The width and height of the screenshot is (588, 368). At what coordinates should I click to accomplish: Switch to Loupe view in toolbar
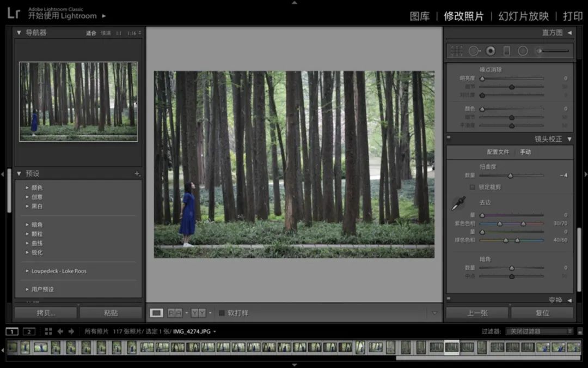(156, 313)
